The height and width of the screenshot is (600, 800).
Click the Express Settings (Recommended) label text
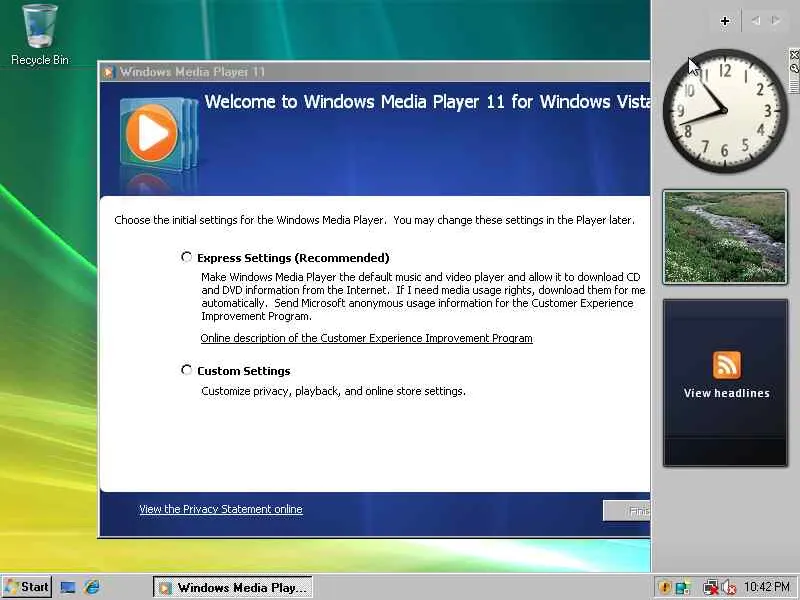coord(293,258)
